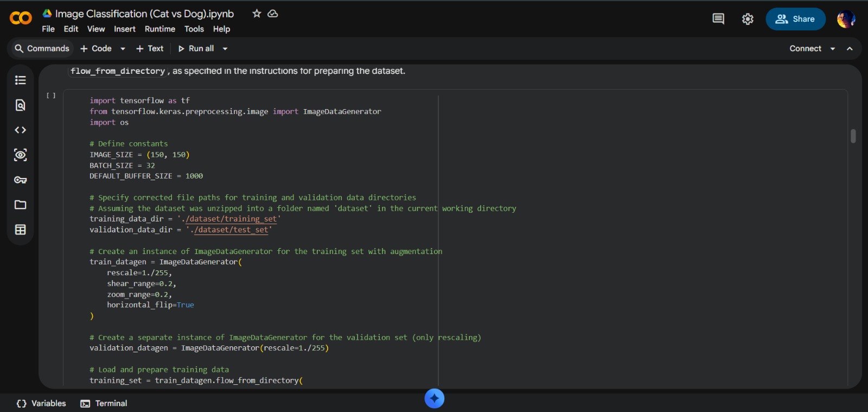Star this notebook
868x412 pixels.
tap(257, 14)
